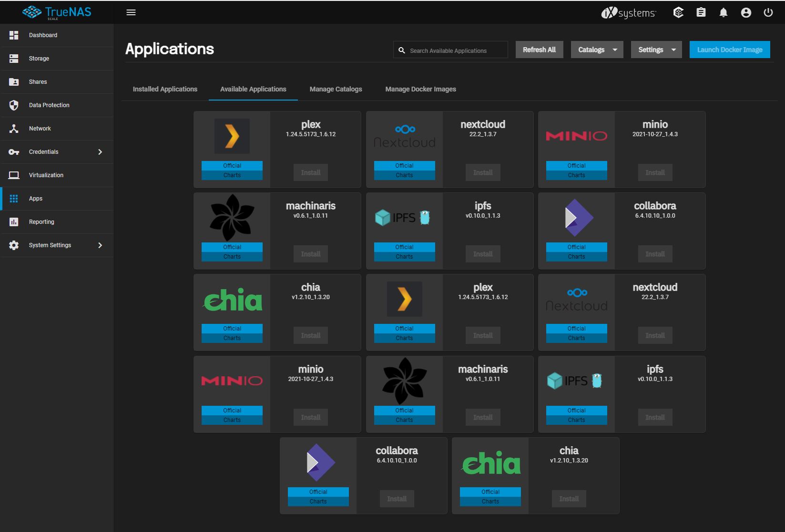
Task: Click the Nextcloud logo in first row
Action: click(405, 137)
